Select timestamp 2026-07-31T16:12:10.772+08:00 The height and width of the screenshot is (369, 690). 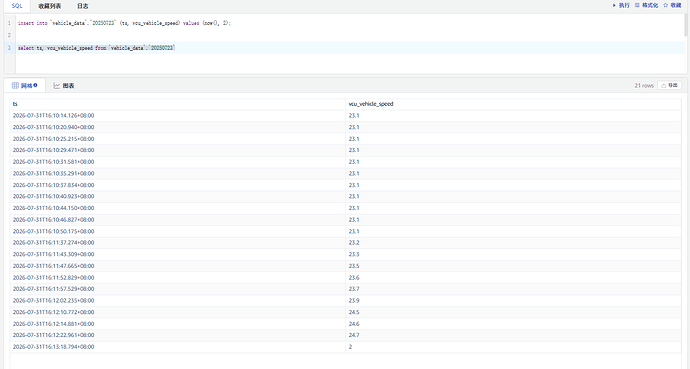53,312
